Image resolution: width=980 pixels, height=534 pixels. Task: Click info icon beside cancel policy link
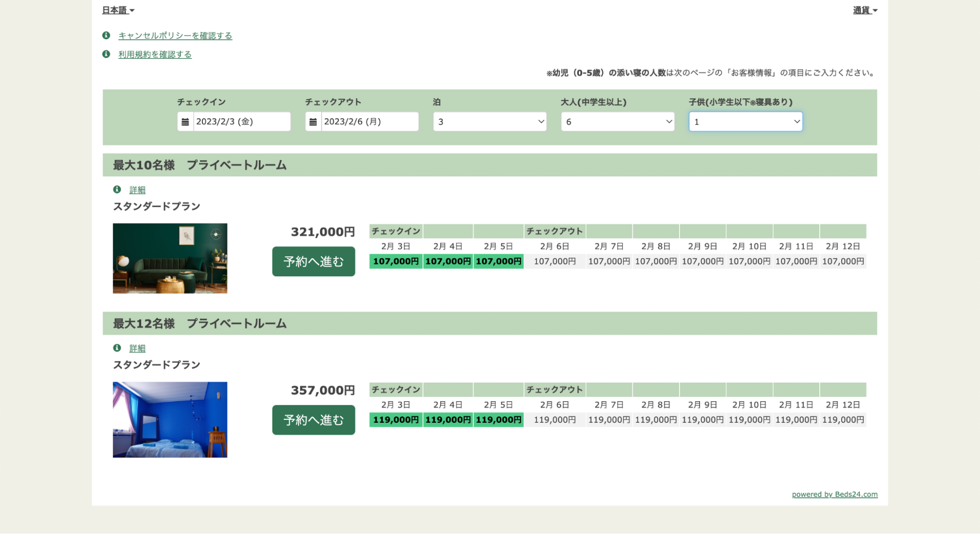click(106, 35)
